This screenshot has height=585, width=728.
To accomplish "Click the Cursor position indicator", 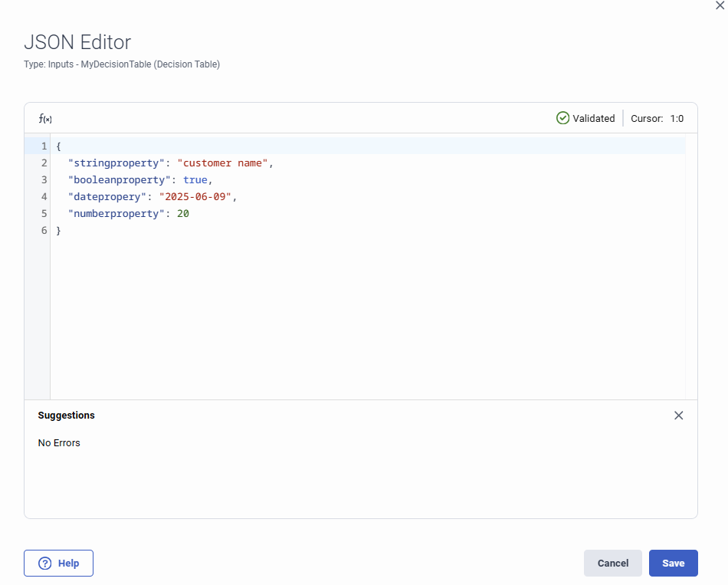I will pos(656,118).
